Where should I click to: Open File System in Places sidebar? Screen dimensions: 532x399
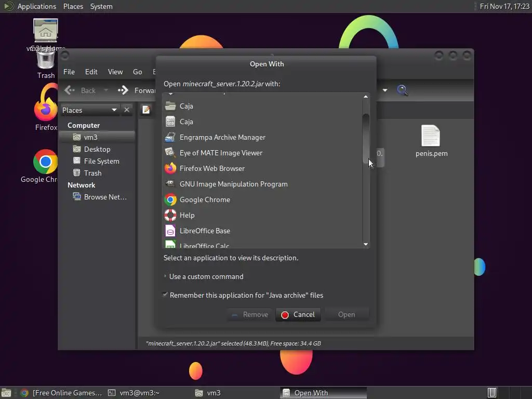point(101,161)
